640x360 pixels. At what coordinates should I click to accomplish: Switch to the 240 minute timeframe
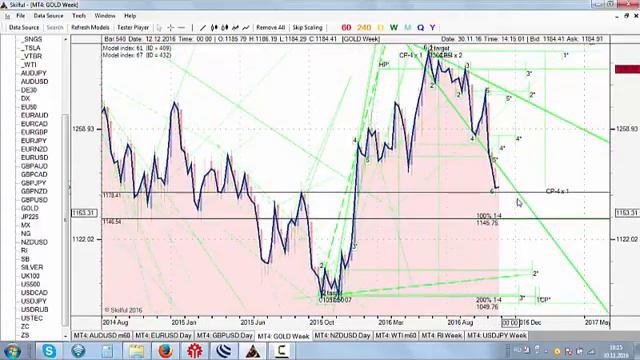pyautogui.click(x=364, y=28)
